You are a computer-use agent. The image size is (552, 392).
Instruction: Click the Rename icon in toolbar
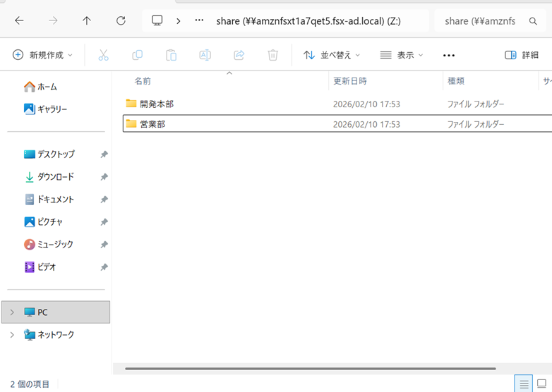(205, 55)
